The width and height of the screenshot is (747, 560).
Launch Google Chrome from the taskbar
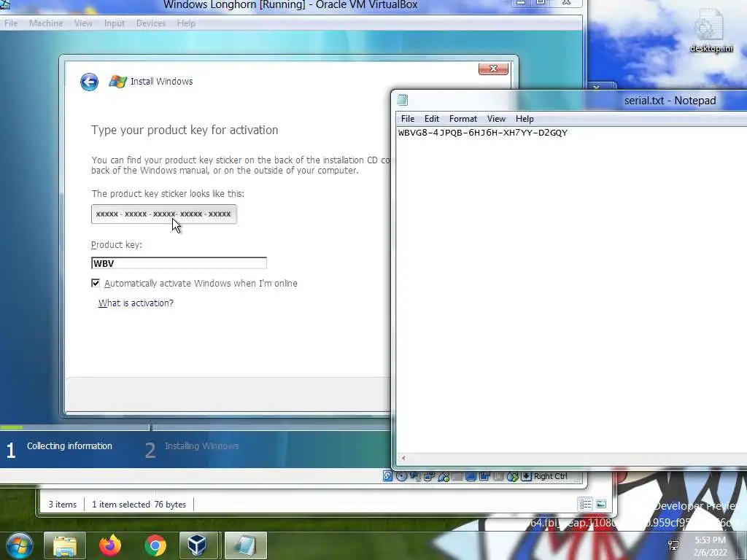155,545
